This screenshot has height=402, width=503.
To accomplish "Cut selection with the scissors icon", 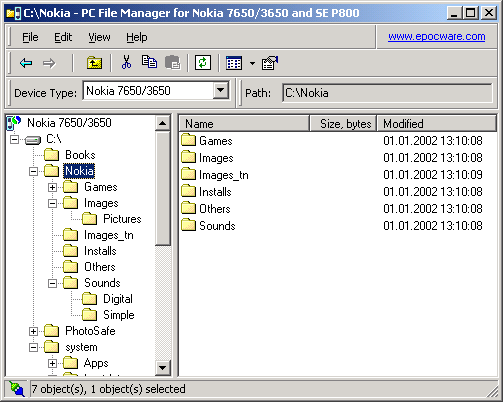I will pos(126,62).
